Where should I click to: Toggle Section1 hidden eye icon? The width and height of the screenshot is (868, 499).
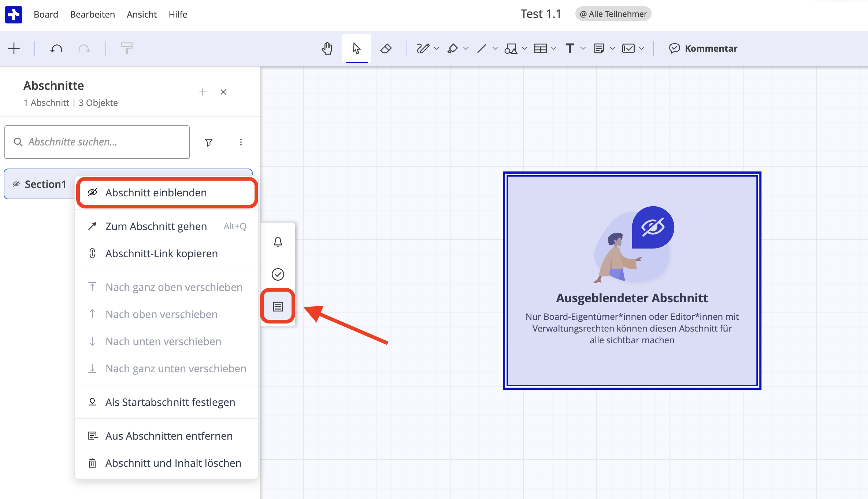pyautogui.click(x=16, y=184)
